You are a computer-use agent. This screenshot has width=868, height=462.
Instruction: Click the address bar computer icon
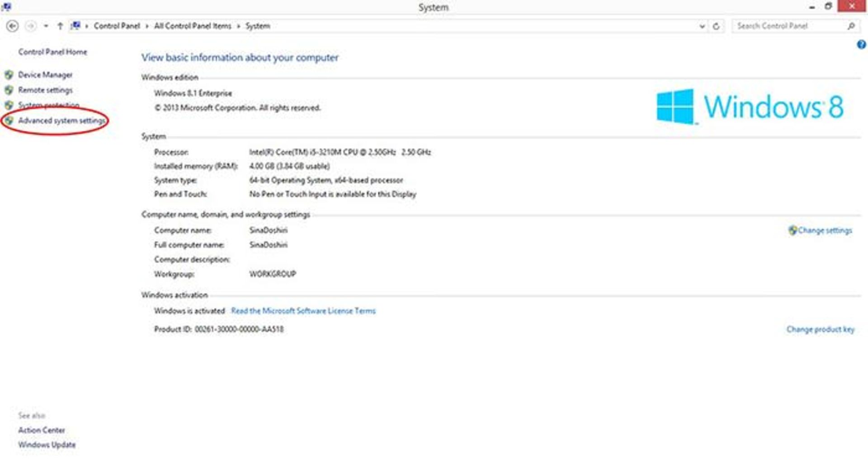click(75, 26)
